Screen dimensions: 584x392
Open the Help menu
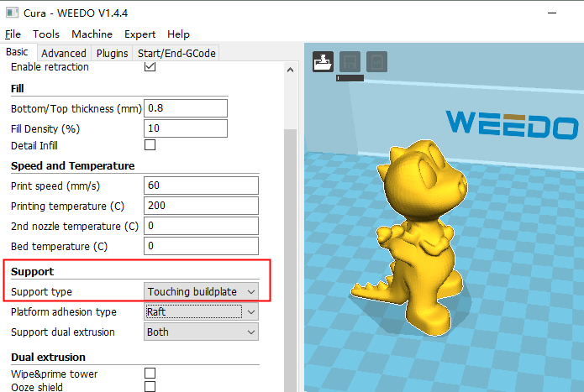(178, 34)
